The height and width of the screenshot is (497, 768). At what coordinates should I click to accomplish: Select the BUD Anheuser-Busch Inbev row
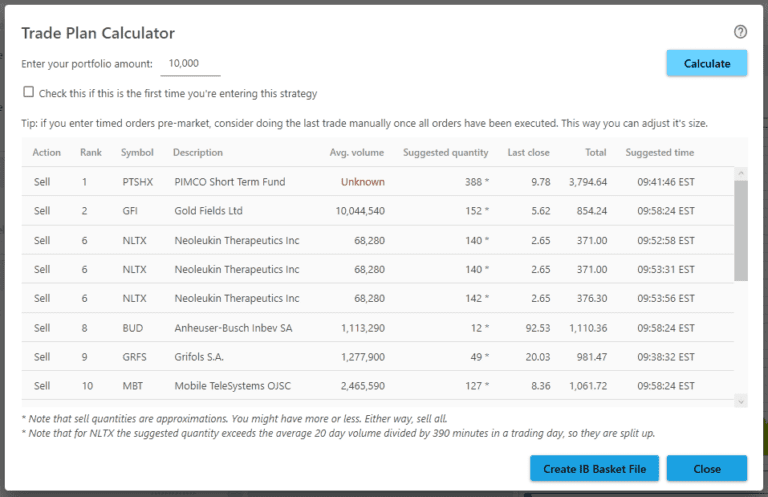pyautogui.click(x=230, y=327)
